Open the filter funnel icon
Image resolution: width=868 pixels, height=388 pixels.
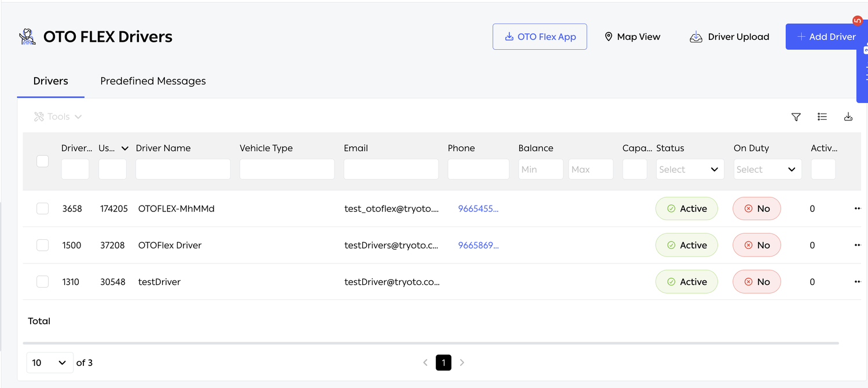point(796,117)
